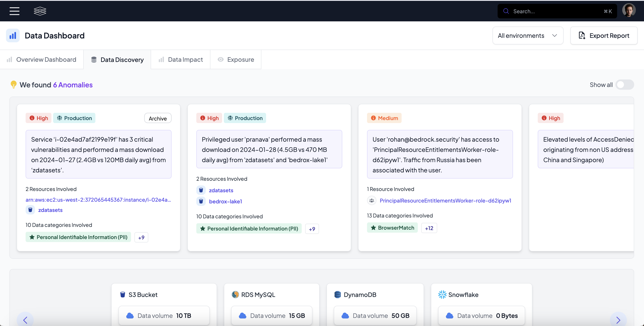644x326 pixels.
Task: Click the Snowflake icon
Action: coord(442,294)
